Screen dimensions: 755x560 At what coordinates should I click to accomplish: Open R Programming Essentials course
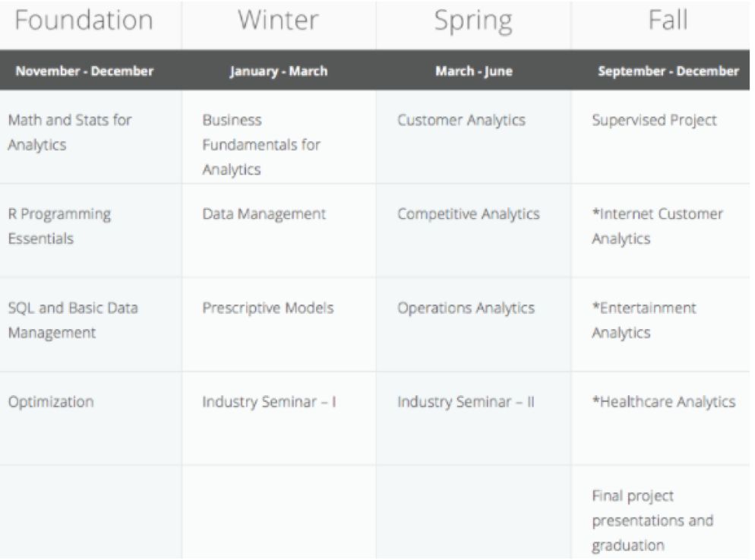pos(59,226)
